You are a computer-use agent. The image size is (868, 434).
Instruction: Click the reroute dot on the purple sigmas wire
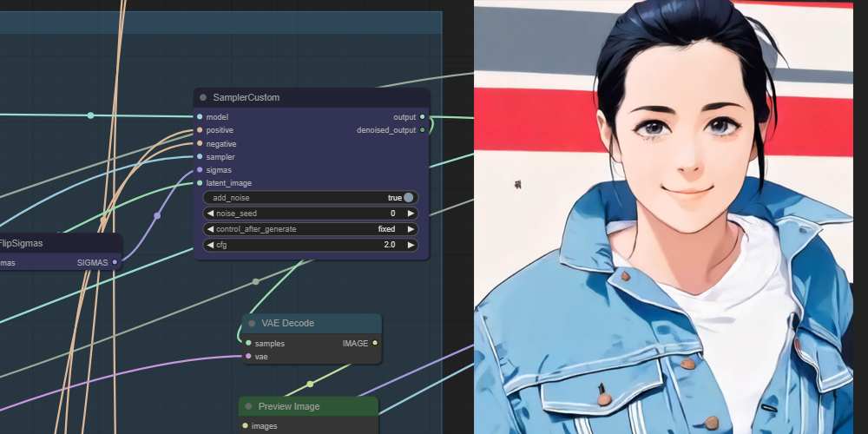coord(157,215)
